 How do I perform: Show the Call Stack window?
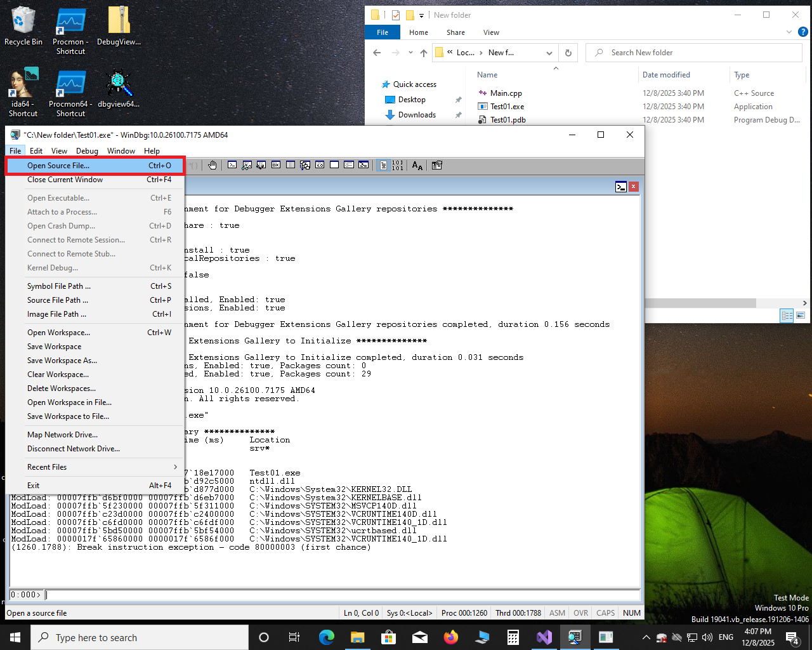point(305,165)
